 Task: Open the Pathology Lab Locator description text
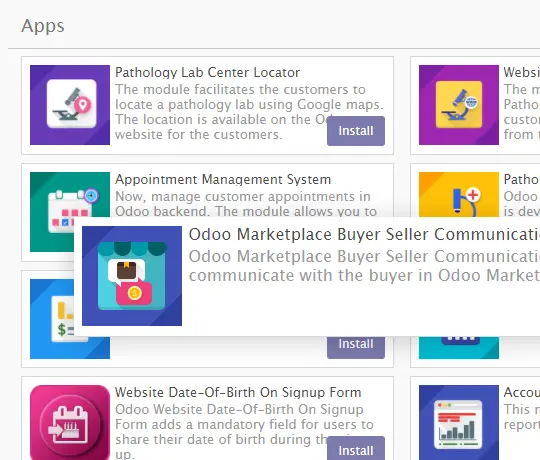point(249,112)
